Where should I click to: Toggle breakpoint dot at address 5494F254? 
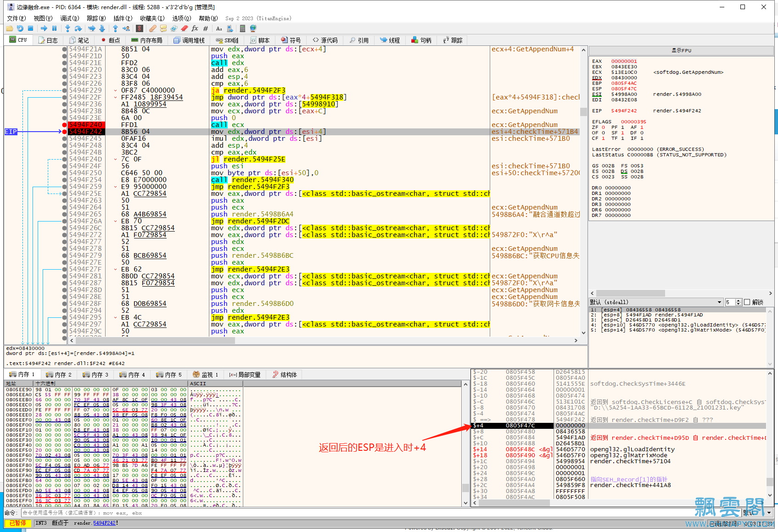(x=64, y=180)
